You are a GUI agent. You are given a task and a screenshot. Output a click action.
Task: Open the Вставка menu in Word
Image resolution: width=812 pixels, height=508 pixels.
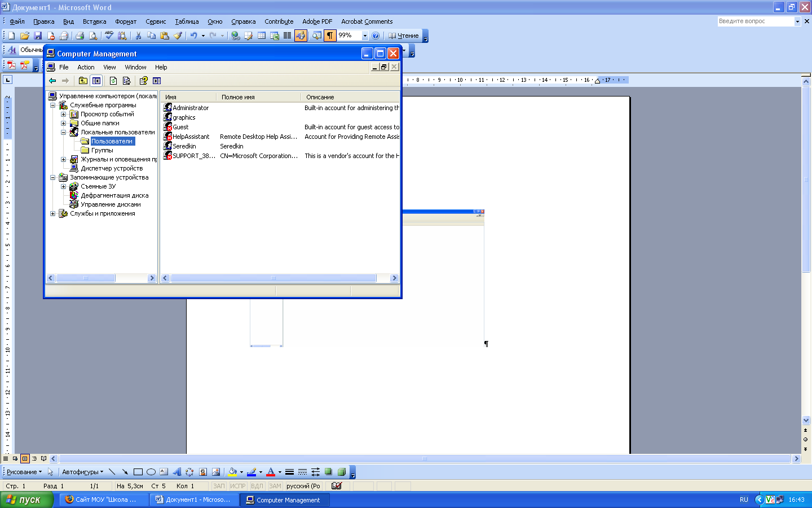94,21
